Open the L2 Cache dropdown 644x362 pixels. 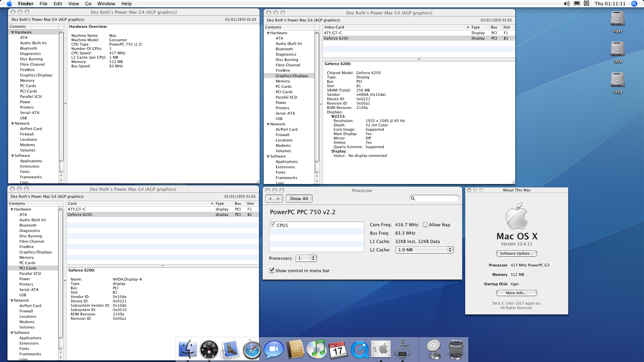pyautogui.click(x=425, y=250)
